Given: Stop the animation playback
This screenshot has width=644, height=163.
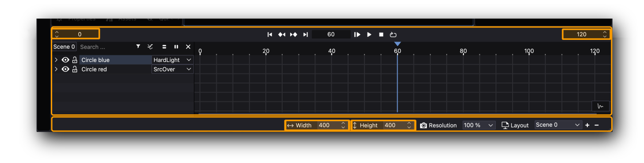Looking at the screenshot, I should [381, 35].
